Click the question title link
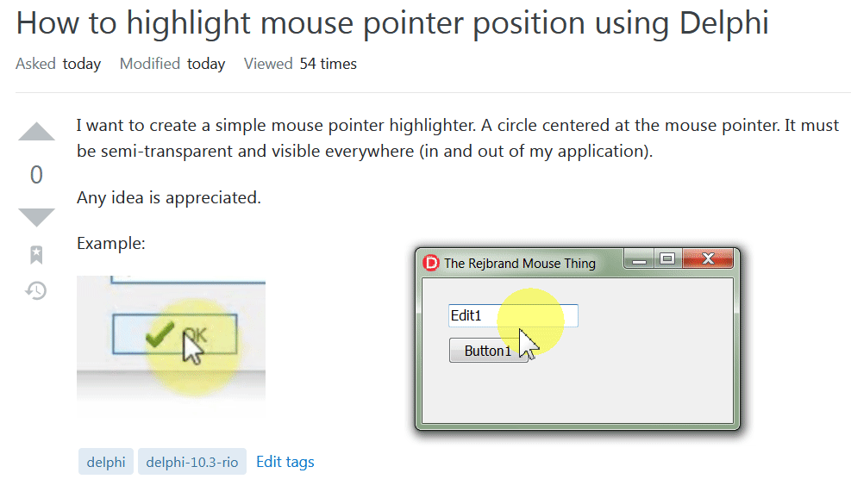 [x=391, y=22]
